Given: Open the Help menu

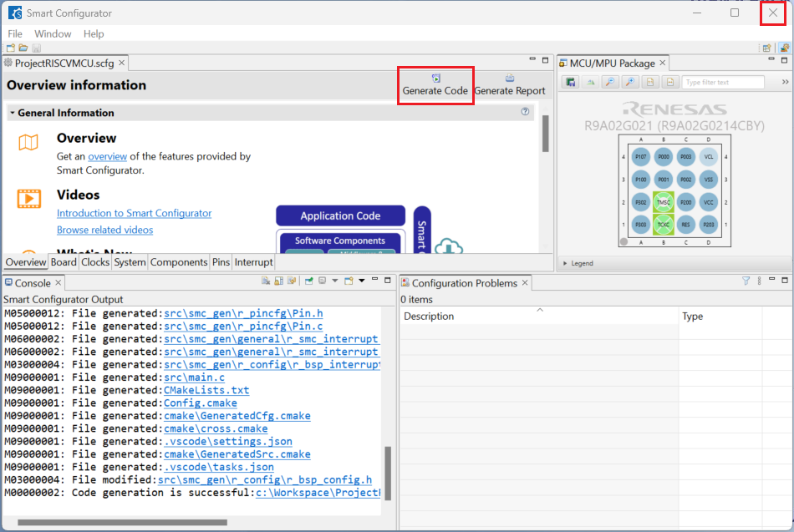Looking at the screenshot, I should coord(94,34).
